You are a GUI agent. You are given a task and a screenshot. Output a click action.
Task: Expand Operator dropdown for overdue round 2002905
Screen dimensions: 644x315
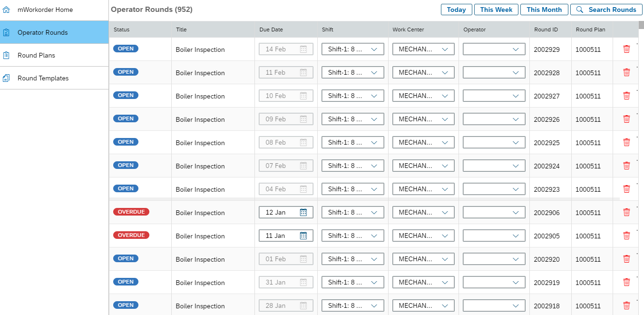pos(516,236)
